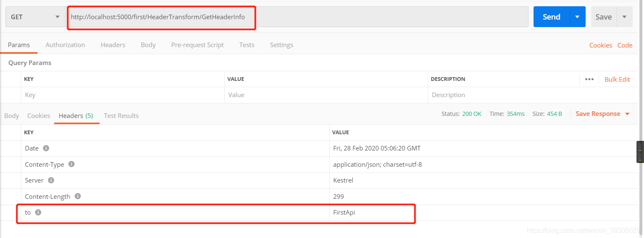Open the Save Response dropdown
The width and height of the screenshot is (644, 238).
pyautogui.click(x=602, y=114)
